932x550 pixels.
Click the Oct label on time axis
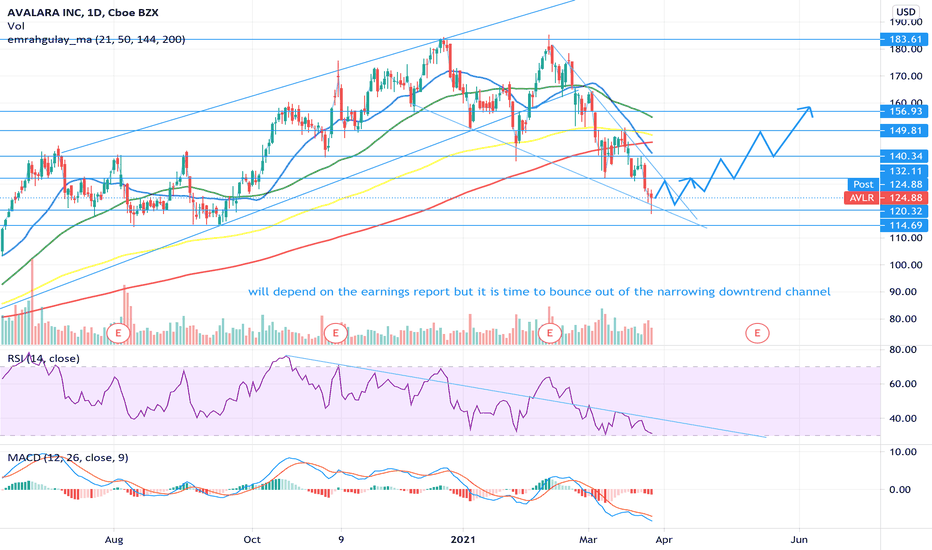(252, 540)
